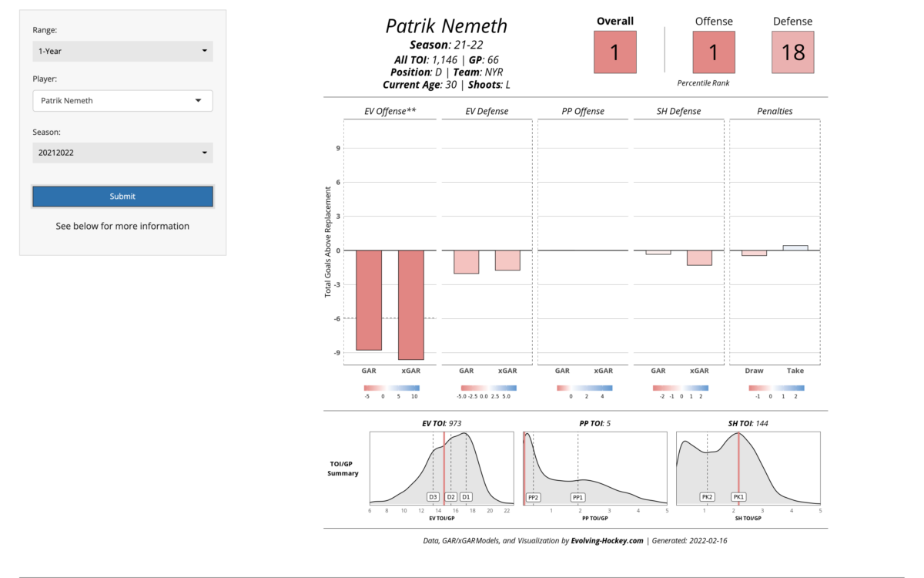Click the EV Offense xGAR bar
This screenshot has width=924, height=578.
tap(410, 304)
